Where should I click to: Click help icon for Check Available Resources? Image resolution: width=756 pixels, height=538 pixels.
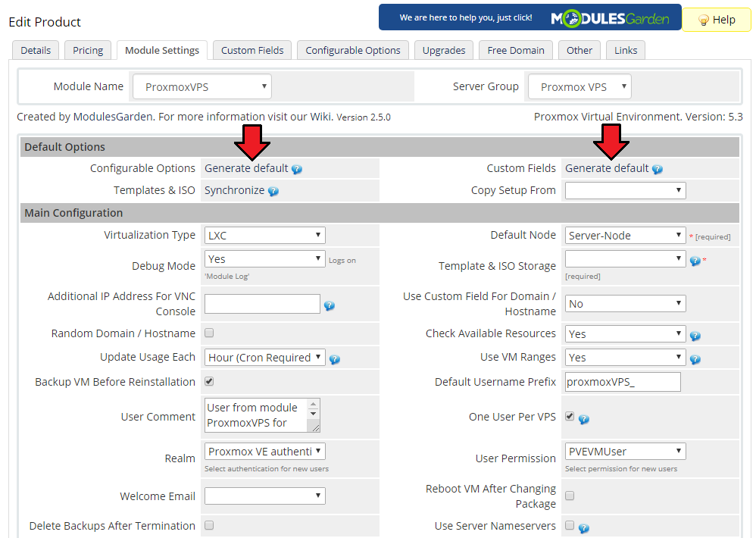(695, 336)
